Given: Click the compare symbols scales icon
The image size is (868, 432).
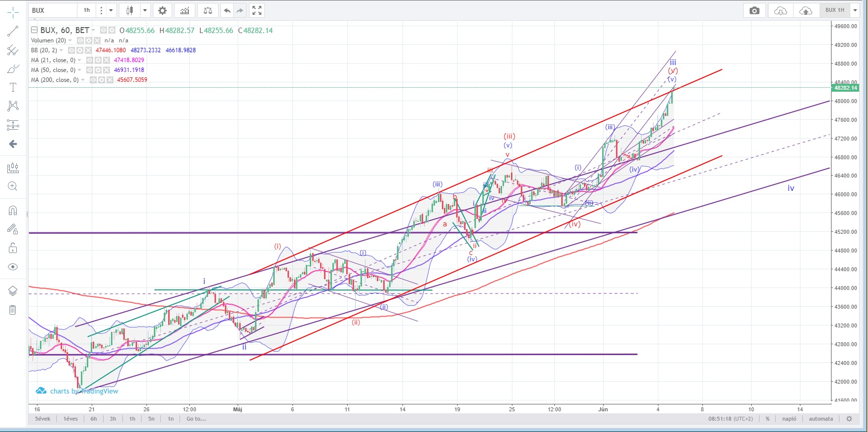Looking at the screenshot, I should pyautogui.click(x=208, y=10).
